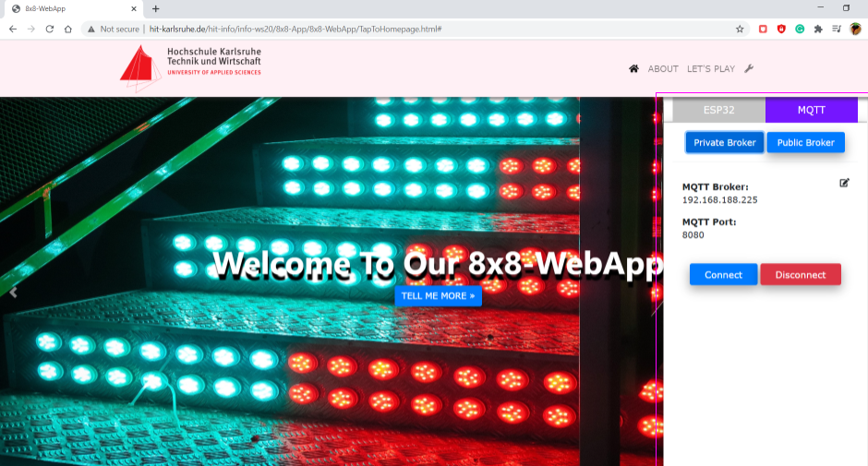Switch to the ESP32 tab
Viewport: 868px width, 466px height.
tap(718, 110)
